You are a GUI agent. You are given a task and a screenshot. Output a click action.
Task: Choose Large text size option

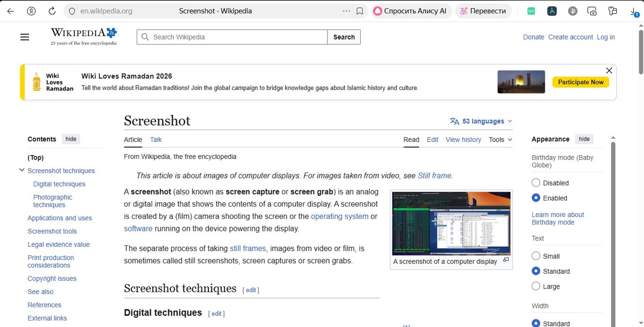tap(536, 286)
